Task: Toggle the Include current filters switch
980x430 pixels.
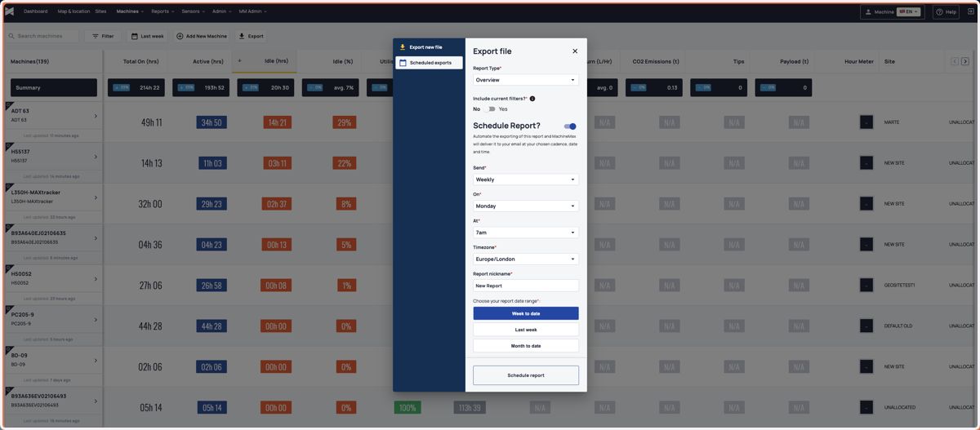Action: (489, 109)
